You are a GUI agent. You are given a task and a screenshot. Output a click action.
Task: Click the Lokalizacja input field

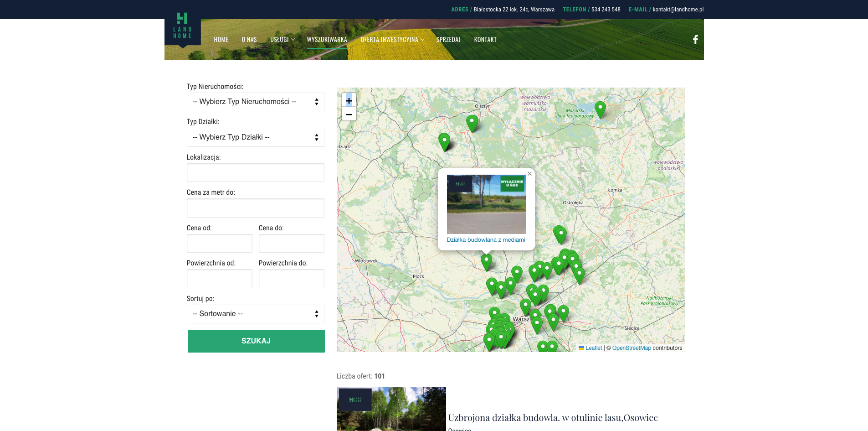point(255,173)
